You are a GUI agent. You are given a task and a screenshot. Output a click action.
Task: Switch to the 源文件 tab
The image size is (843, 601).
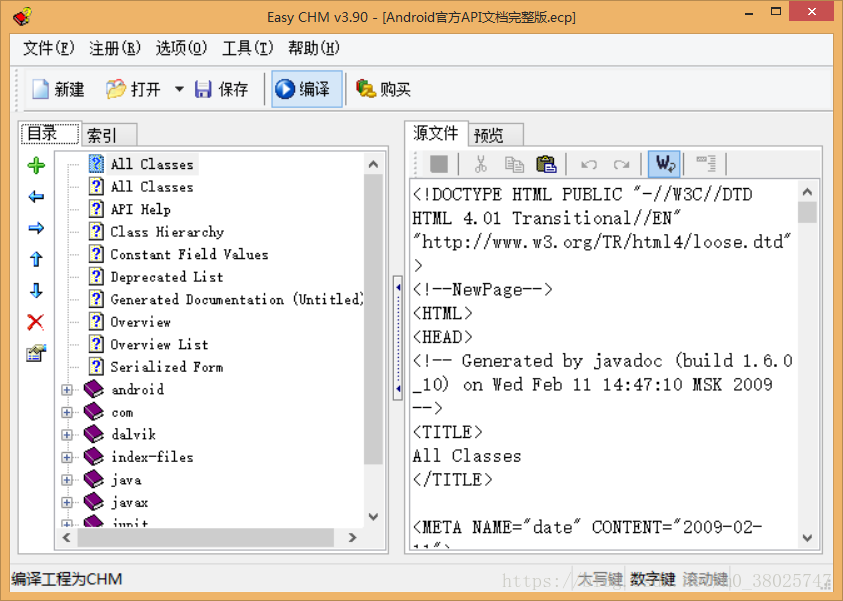pyautogui.click(x=435, y=133)
